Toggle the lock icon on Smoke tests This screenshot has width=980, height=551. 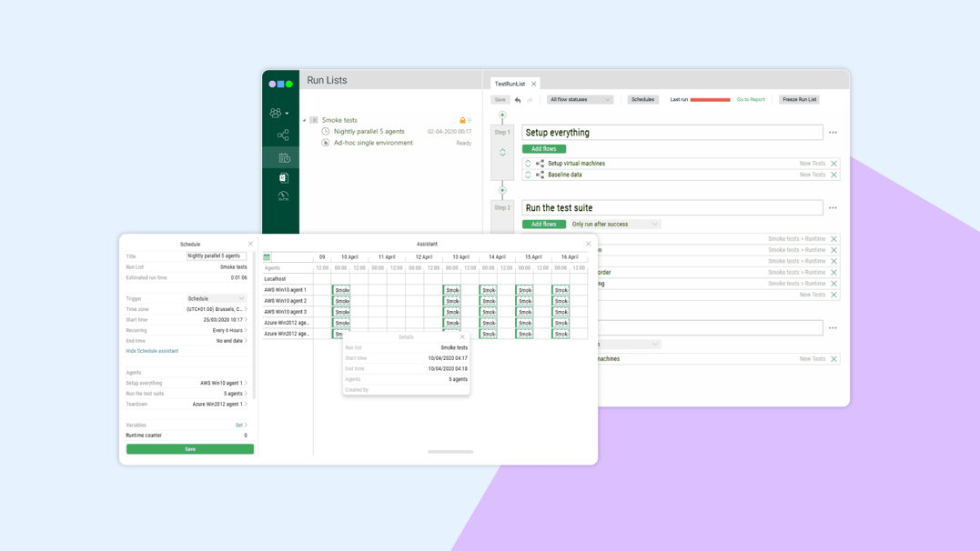pos(464,119)
